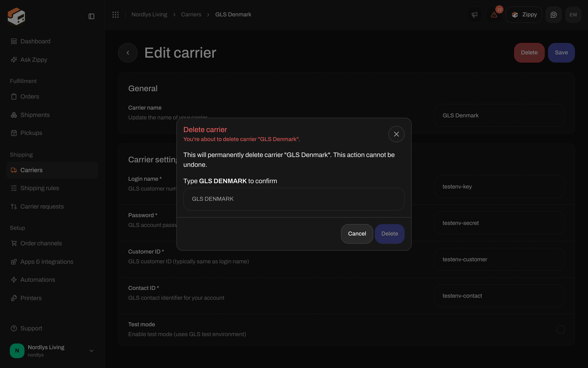This screenshot has width=588, height=368.
Task: Open the chat support icon in header
Action: 553,15
